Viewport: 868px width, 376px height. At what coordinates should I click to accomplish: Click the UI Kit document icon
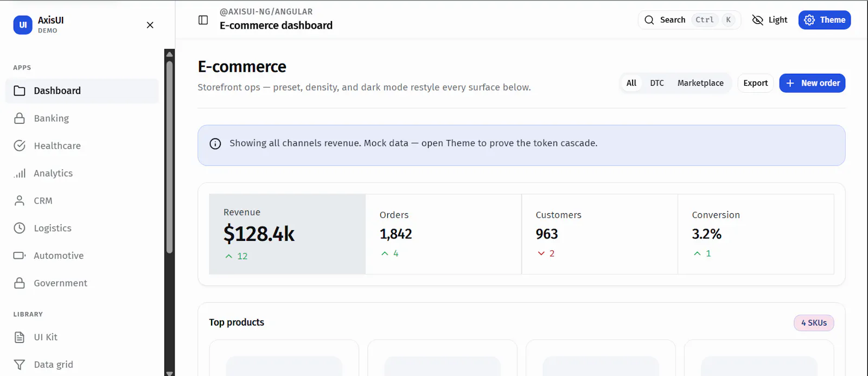20,337
